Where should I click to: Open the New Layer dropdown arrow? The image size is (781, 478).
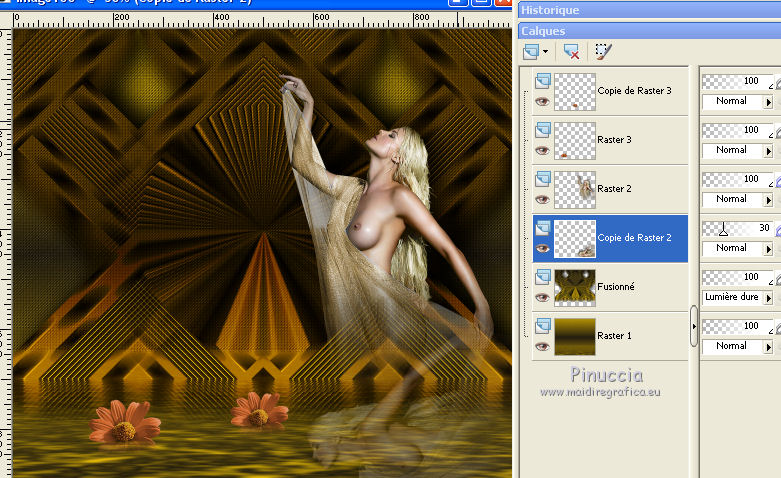(x=545, y=51)
